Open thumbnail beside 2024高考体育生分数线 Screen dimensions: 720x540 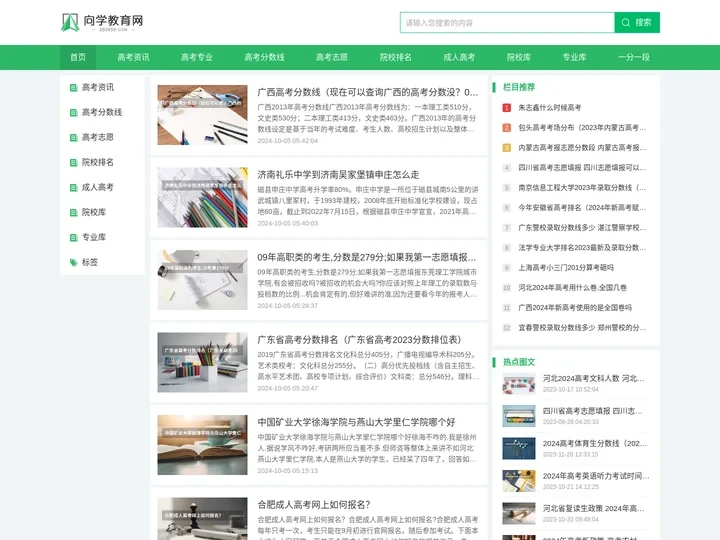[519, 449]
